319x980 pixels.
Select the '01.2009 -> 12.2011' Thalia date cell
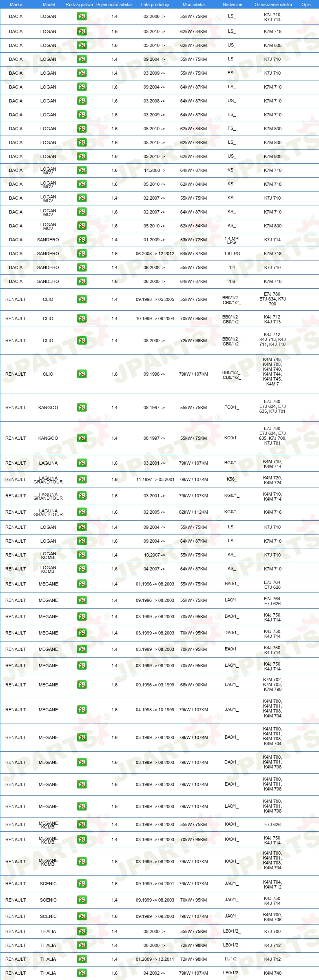click(x=155, y=959)
